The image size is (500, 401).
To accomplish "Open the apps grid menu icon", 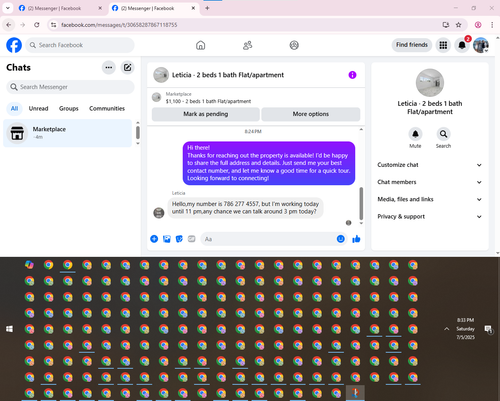I will click(x=443, y=45).
